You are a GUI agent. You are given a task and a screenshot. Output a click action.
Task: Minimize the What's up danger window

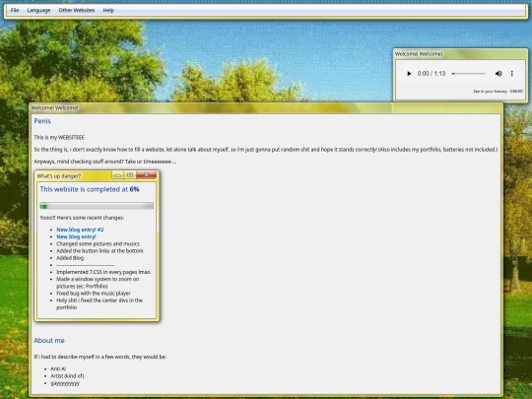118,175
